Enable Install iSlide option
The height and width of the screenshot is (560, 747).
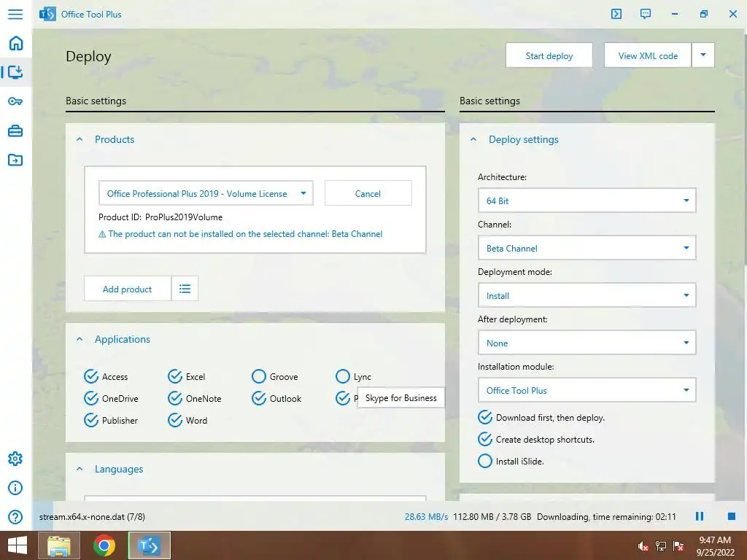[485, 461]
